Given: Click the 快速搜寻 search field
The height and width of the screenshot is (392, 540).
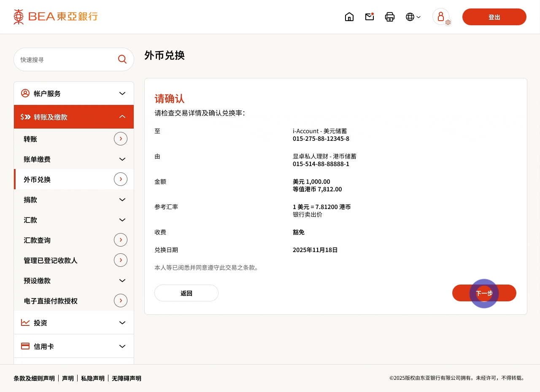Looking at the screenshot, I should coord(65,60).
